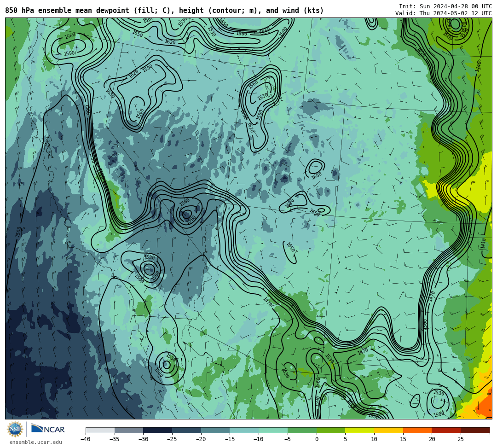
Task: Click the 20 to 25 dark red colorbar segment
Action: [x=446, y=430]
